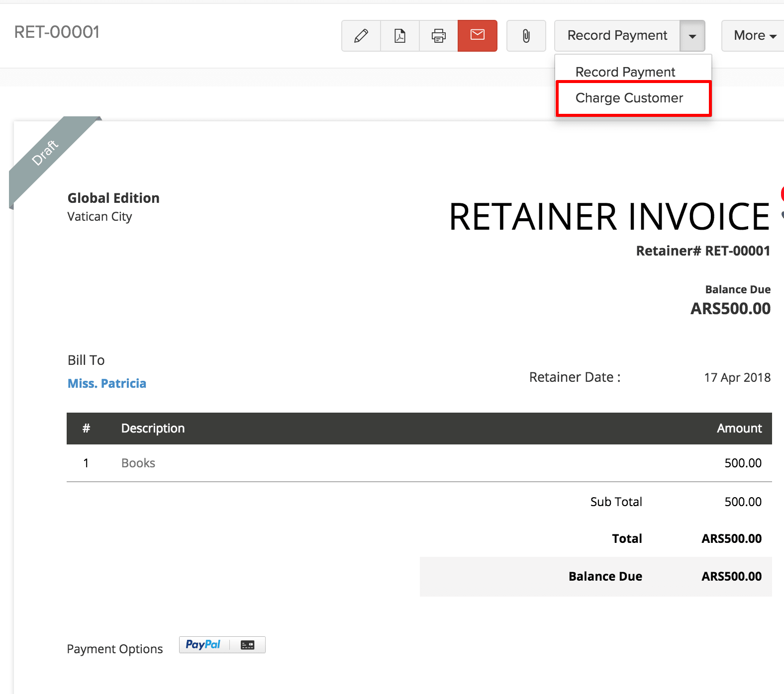
Task: Click the Books line item description
Action: click(138, 463)
